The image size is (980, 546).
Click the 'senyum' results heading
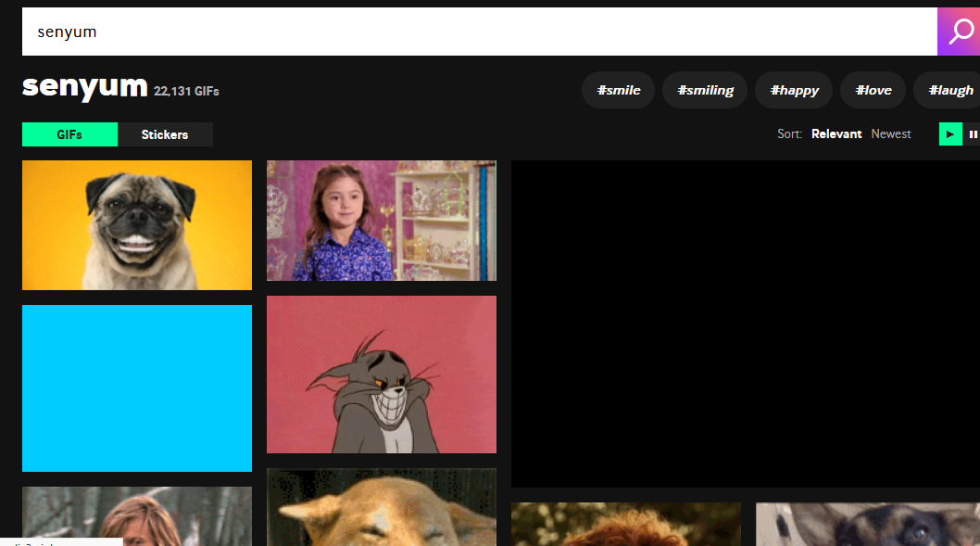coord(84,87)
